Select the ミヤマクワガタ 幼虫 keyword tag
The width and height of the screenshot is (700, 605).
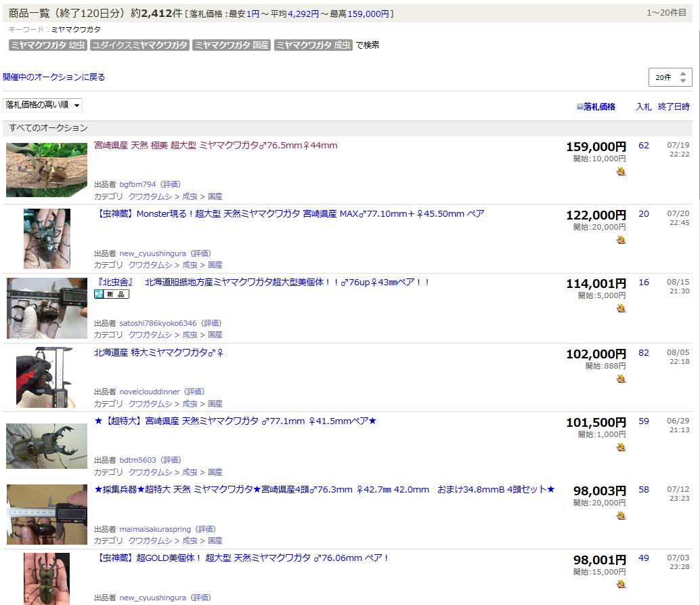(x=47, y=45)
